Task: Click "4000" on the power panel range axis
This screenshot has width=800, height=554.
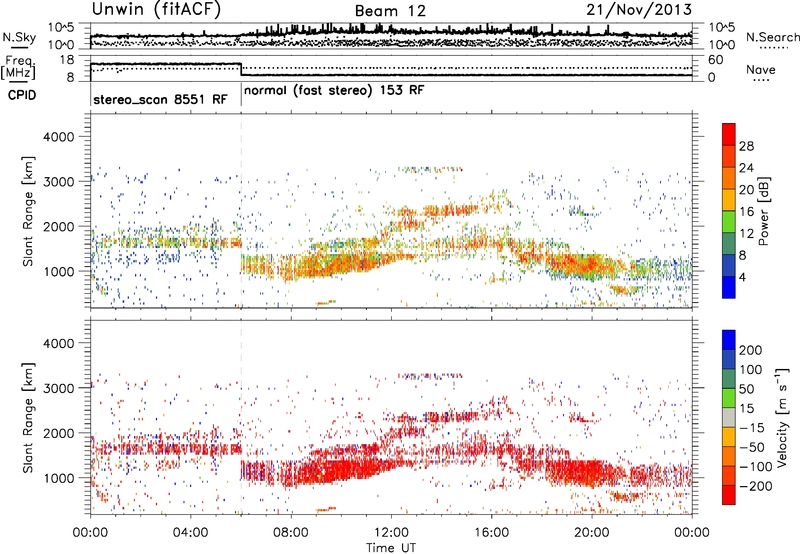Action: point(59,137)
